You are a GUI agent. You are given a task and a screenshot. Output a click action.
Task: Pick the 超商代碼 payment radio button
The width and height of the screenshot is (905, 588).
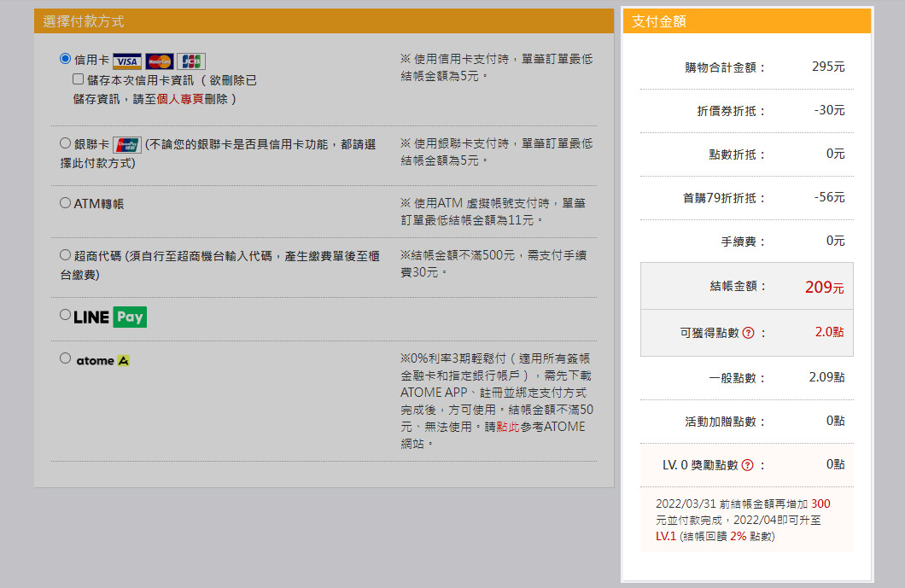[x=65, y=254]
